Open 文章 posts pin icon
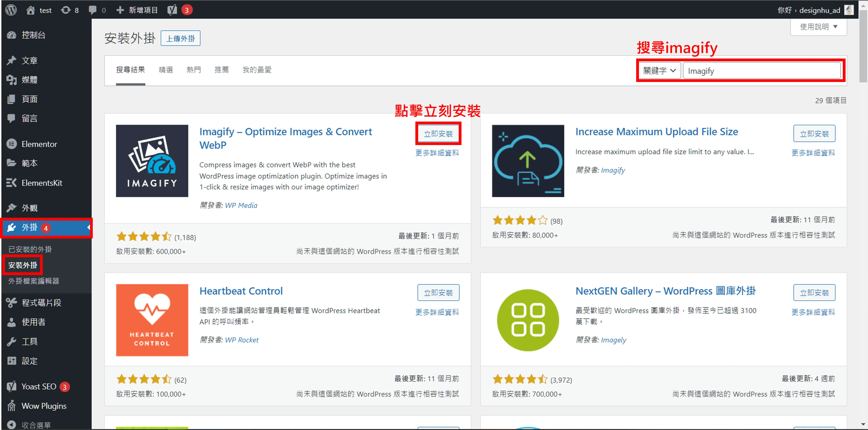Image resolution: width=868 pixels, height=430 pixels. tap(11, 60)
